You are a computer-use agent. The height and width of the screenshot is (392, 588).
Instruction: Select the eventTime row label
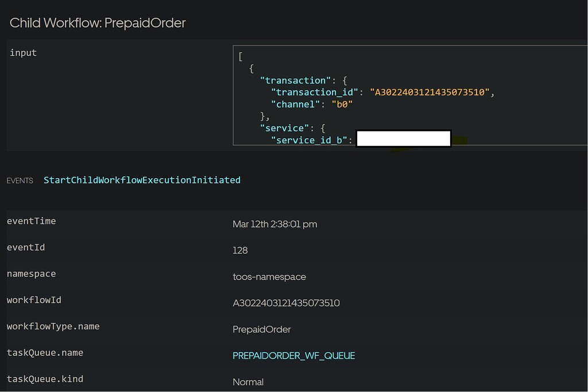(31, 221)
